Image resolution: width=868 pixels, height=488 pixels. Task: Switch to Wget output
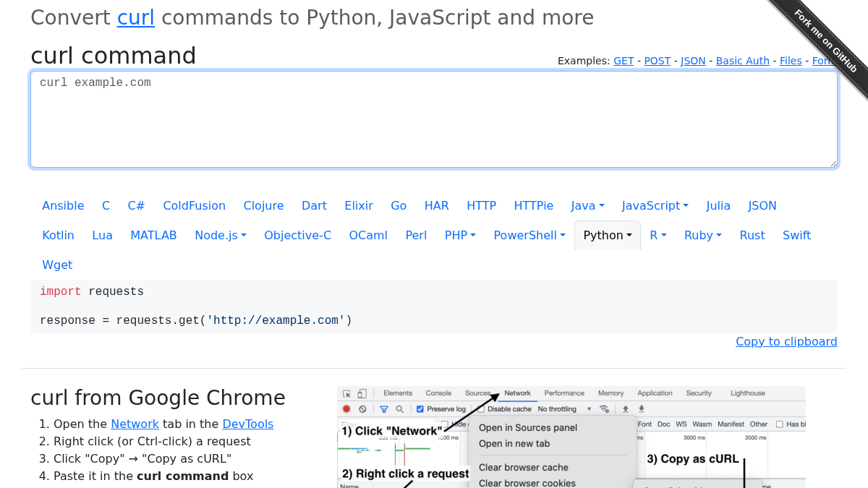tap(57, 265)
